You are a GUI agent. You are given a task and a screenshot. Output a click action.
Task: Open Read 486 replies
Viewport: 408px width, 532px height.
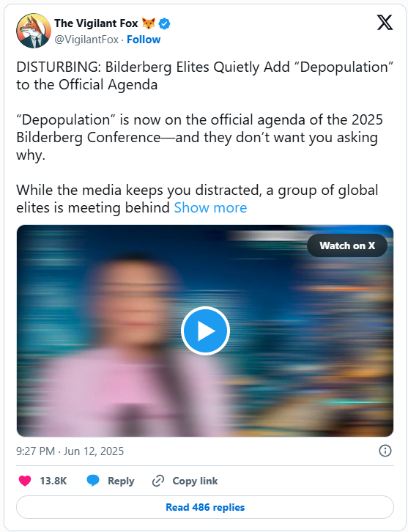coord(205,507)
